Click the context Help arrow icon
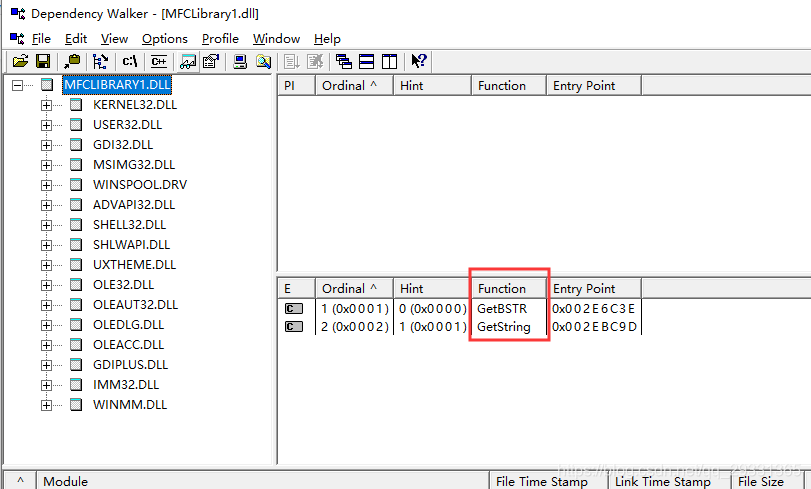Viewport: 811px width, 489px height. click(x=418, y=62)
